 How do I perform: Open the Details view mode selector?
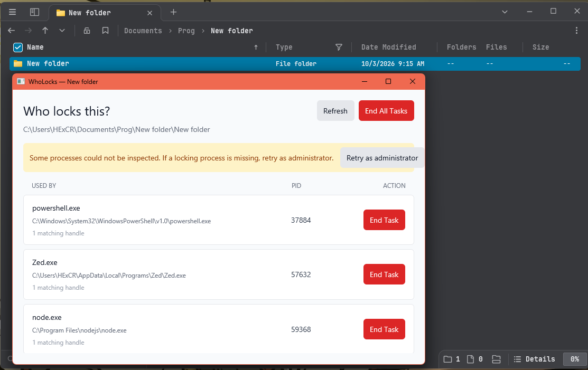534,359
